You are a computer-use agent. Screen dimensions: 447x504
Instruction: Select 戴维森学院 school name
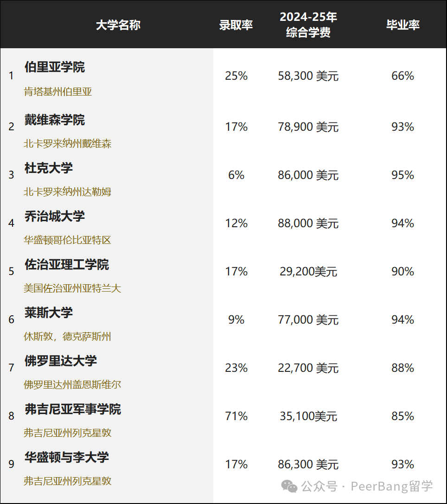pos(55,120)
